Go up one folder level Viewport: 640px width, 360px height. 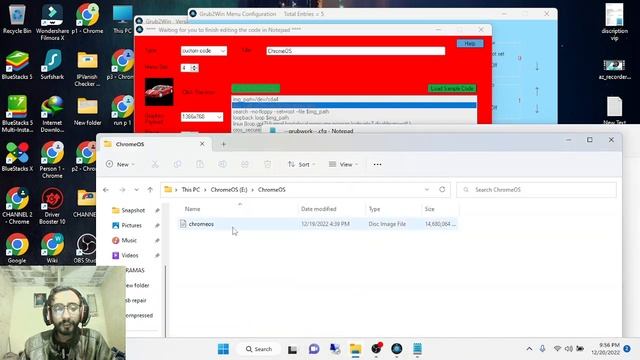click(150, 190)
